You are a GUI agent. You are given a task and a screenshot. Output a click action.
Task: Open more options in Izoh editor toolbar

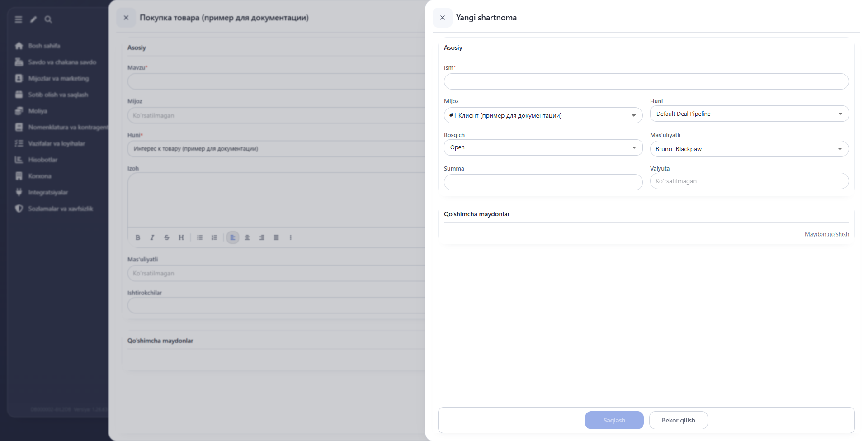(x=291, y=237)
